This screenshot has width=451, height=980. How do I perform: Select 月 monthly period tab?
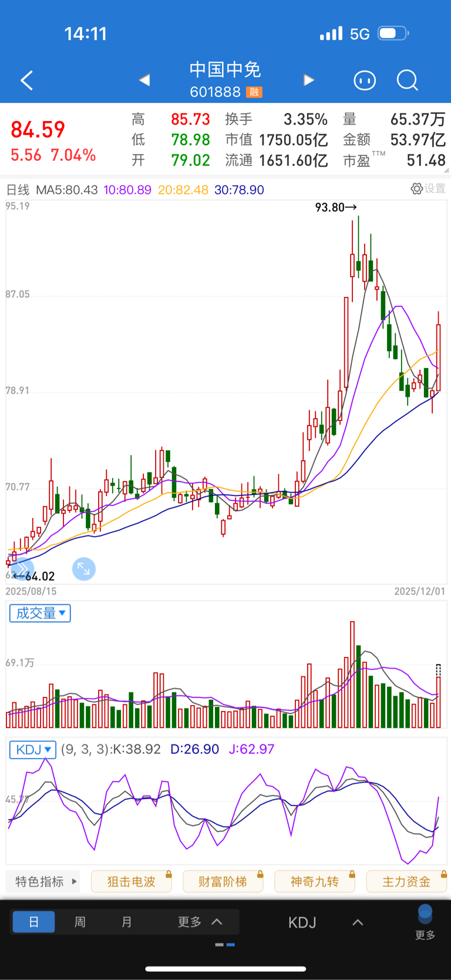(126, 922)
